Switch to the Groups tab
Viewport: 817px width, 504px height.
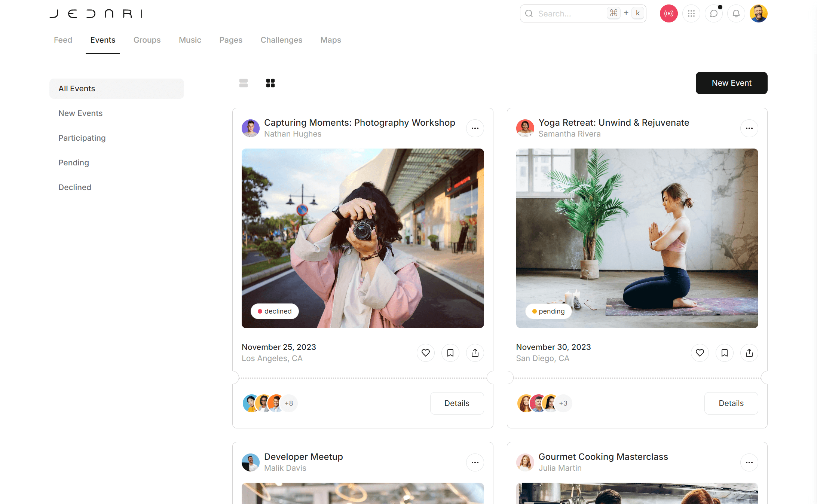pos(147,40)
